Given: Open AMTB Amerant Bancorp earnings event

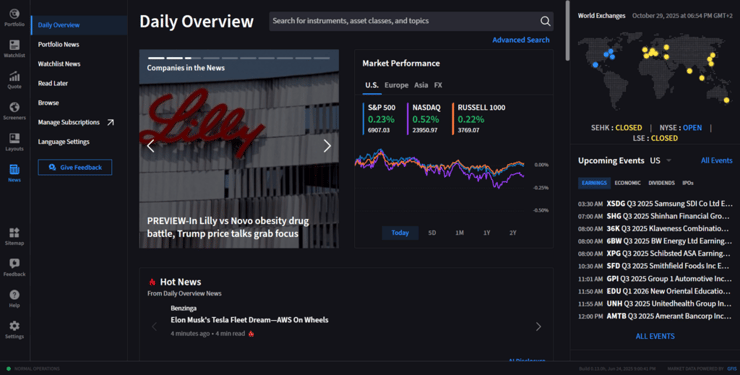Looking at the screenshot, I should [655, 316].
